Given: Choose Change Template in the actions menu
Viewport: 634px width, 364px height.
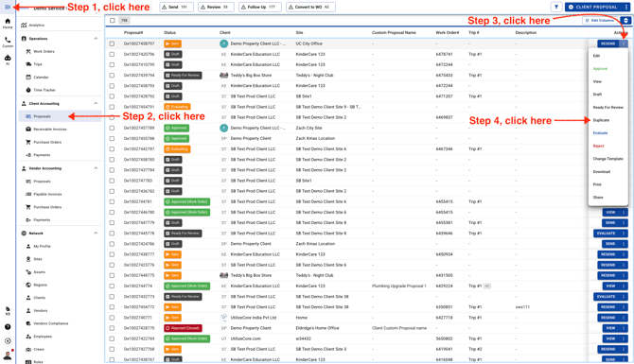Looking at the screenshot, I should (608, 159).
